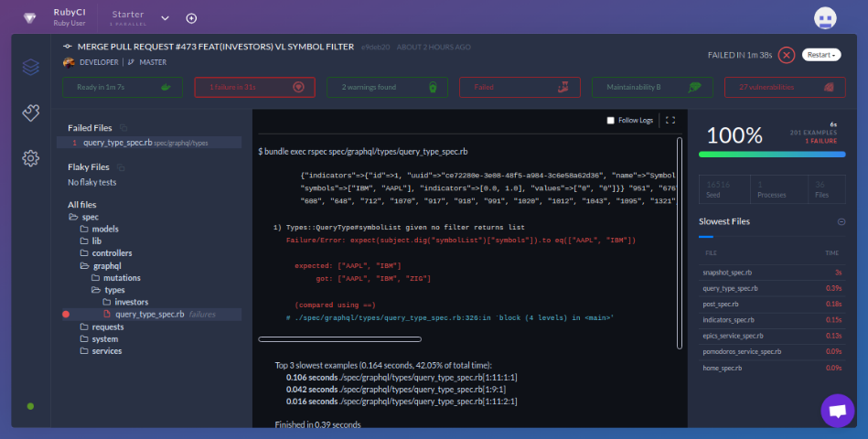Collapse the Slowest Files section
The height and width of the screenshot is (439, 868).
coord(841,222)
